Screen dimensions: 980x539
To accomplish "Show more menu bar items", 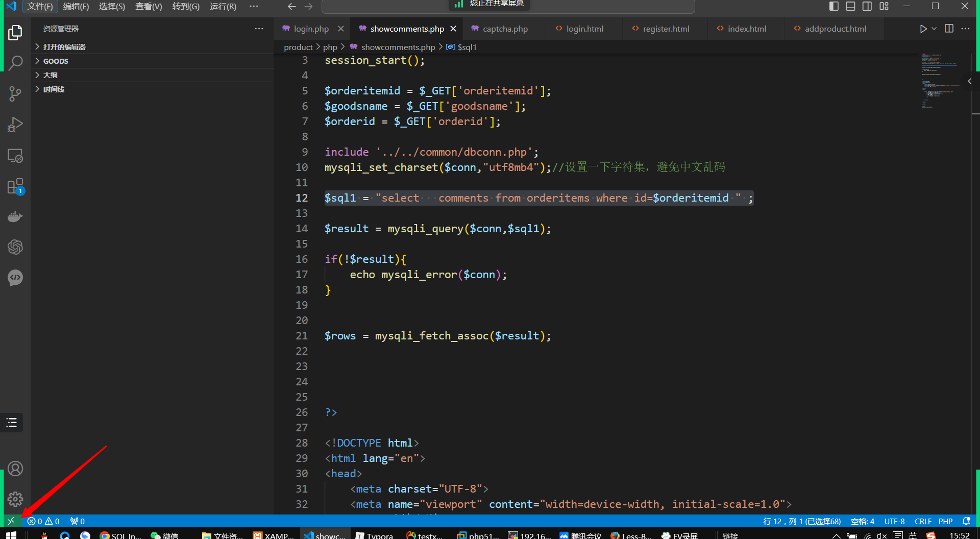I will point(254,7).
